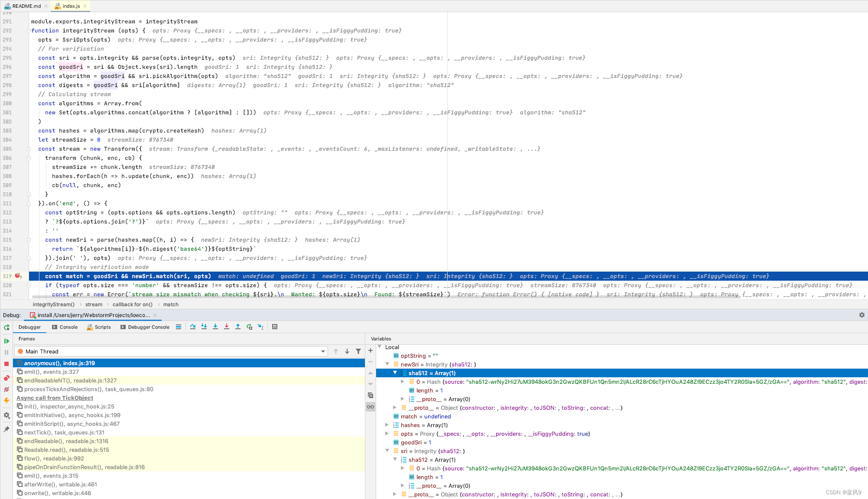Collapse the newSri Integrity variable node

click(387, 364)
